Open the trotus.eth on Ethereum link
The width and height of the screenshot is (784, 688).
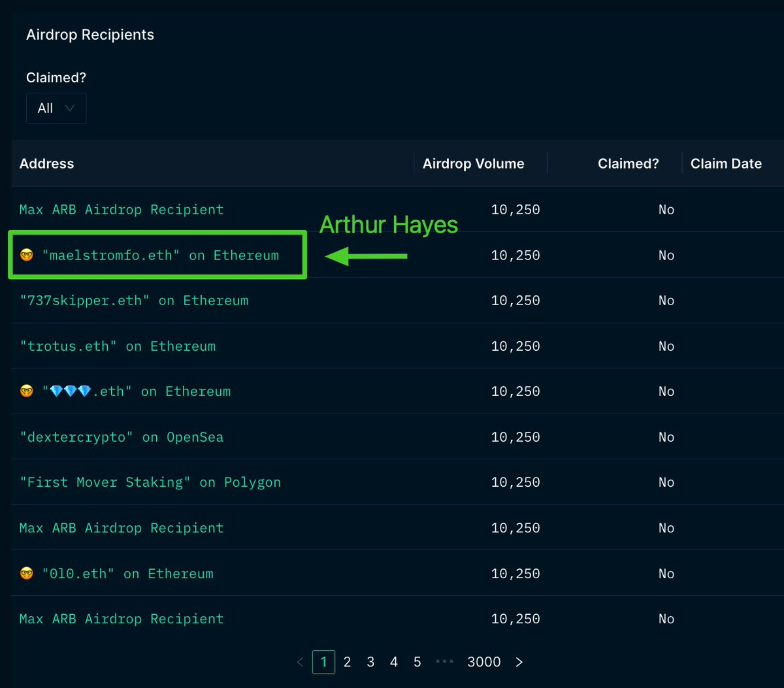coord(118,346)
